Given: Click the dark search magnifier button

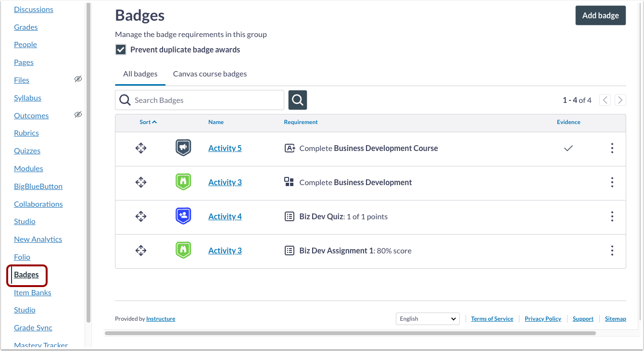Looking at the screenshot, I should [x=298, y=100].
